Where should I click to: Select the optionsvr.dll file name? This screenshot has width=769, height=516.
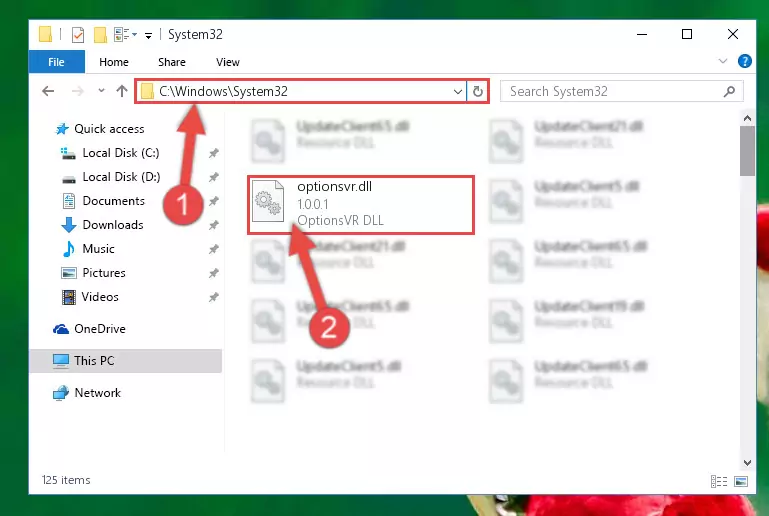coord(334,187)
